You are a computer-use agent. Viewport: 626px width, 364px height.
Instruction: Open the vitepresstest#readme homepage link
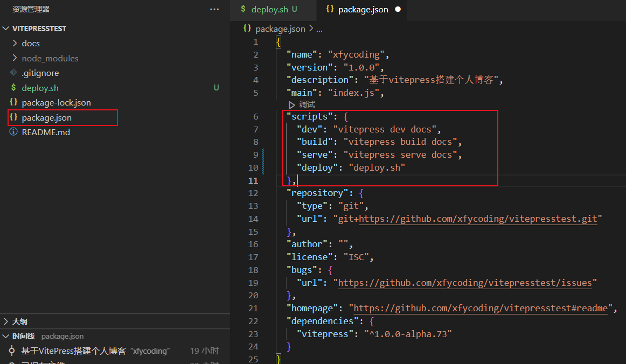click(x=481, y=308)
